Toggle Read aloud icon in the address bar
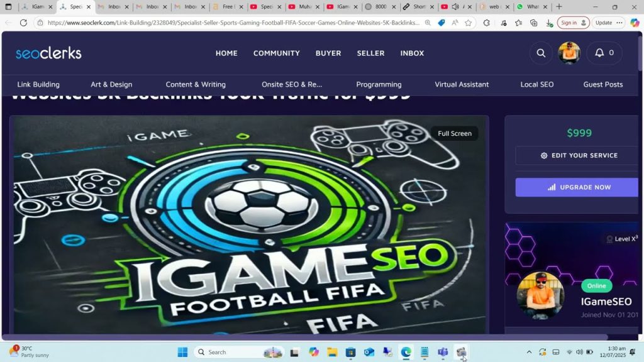 tap(455, 23)
